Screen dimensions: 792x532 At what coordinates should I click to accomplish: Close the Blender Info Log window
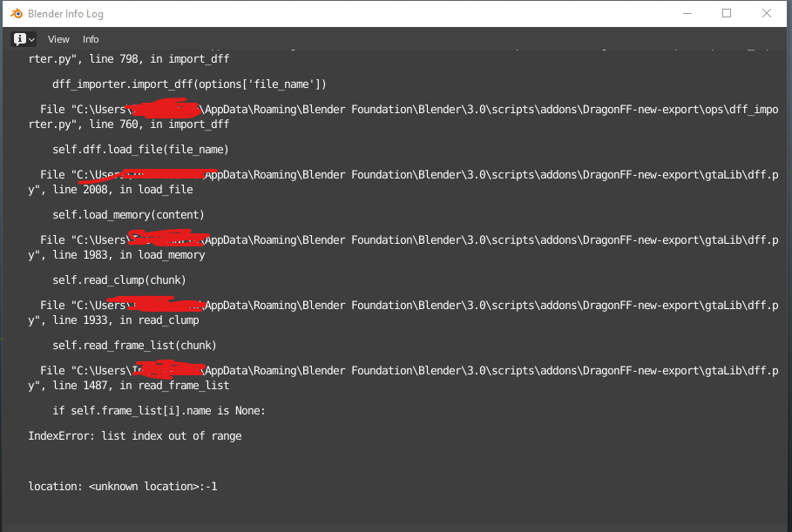point(766,13)
